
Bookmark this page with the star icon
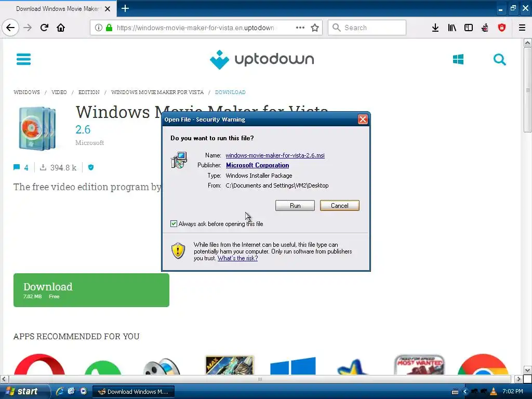[x=315, y=28]
